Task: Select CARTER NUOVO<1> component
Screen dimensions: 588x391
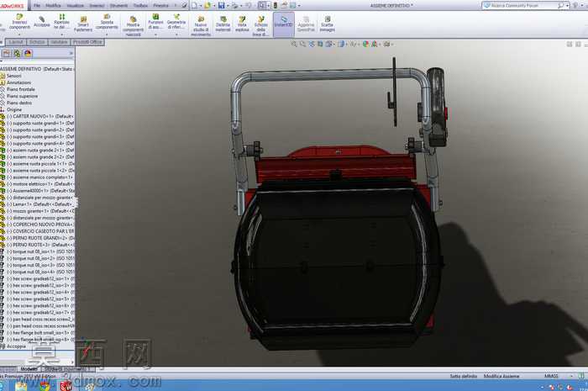Action: [x=38, y=116]
